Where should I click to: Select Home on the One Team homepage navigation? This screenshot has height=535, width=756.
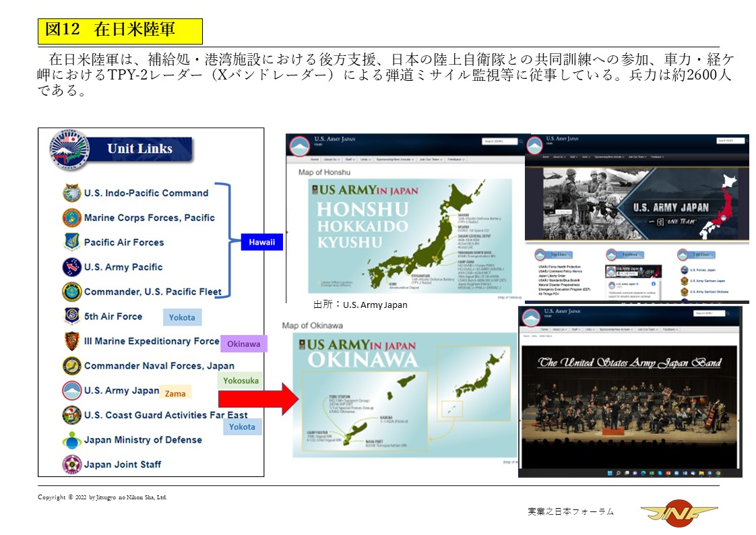[544, 156]
